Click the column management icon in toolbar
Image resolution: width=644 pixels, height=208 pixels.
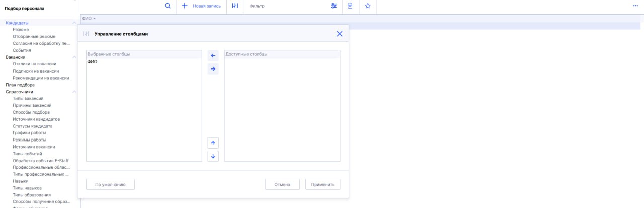235,6
